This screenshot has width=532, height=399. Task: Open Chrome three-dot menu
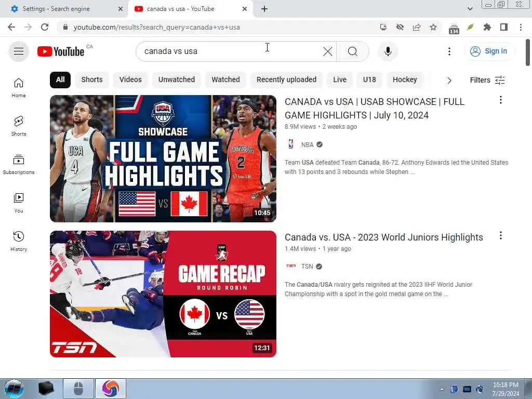pos(521,27)
